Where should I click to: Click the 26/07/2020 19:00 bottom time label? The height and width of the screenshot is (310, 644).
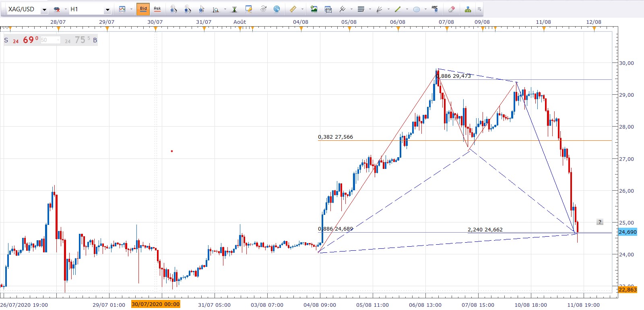[x=24, y=305]
